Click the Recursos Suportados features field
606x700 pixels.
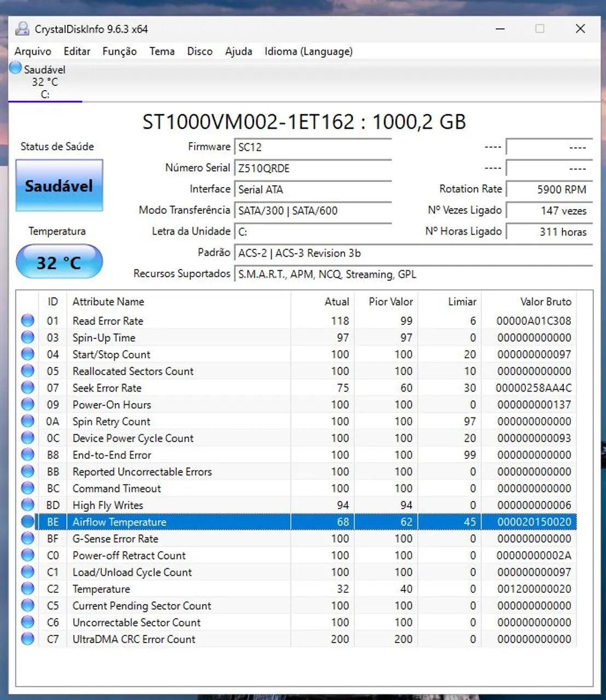click(x=413, y=274)
